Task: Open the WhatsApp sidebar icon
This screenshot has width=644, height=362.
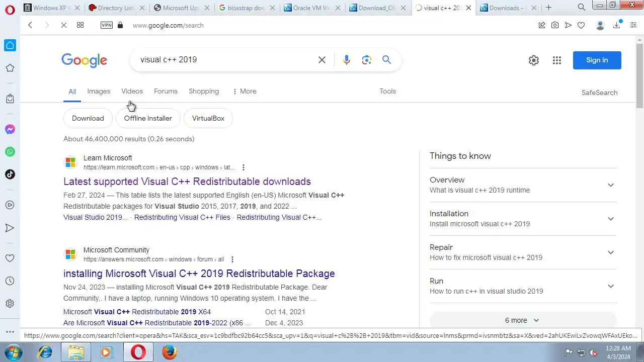Action: pyautogui.click(x=10, y=152)
